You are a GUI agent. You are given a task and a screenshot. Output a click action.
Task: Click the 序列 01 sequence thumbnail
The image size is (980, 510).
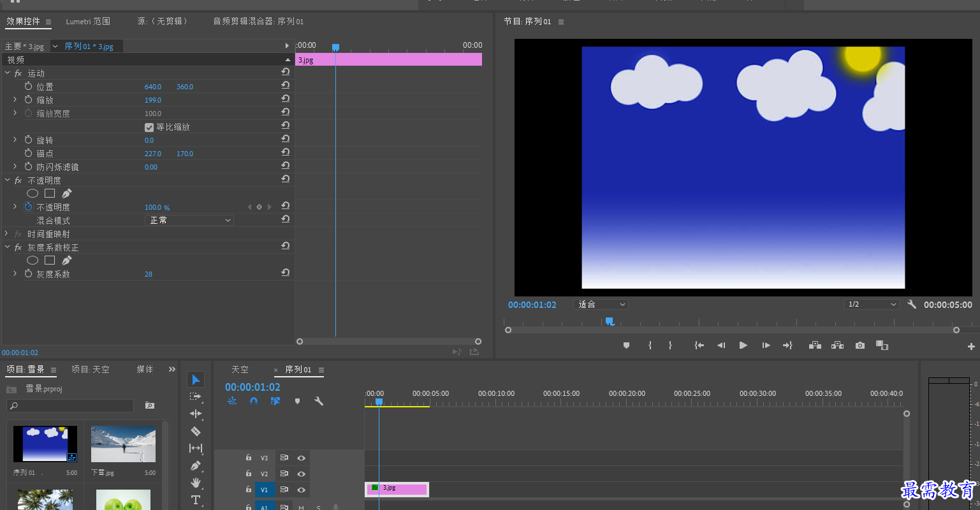(x=45, y=444)
